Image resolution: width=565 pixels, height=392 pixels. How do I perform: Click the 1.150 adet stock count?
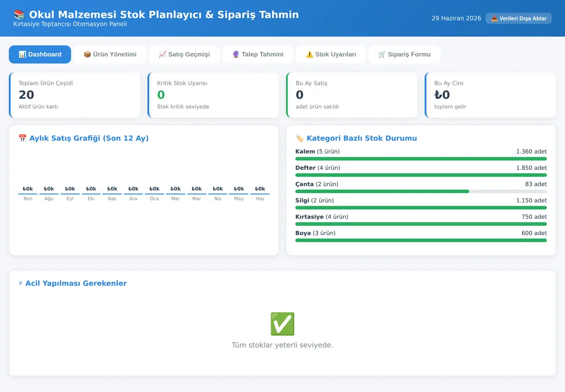click(532, 200)
